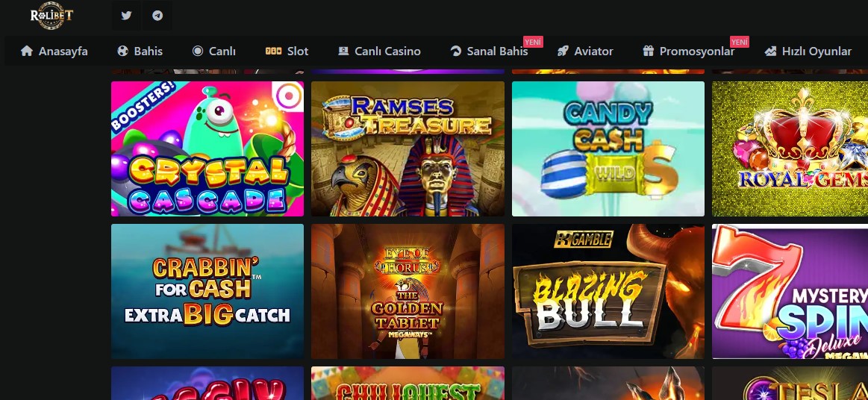Open the Crystal Cascade game thumbnail
This screenshot has width=868, height=400.
click(207, 149)
